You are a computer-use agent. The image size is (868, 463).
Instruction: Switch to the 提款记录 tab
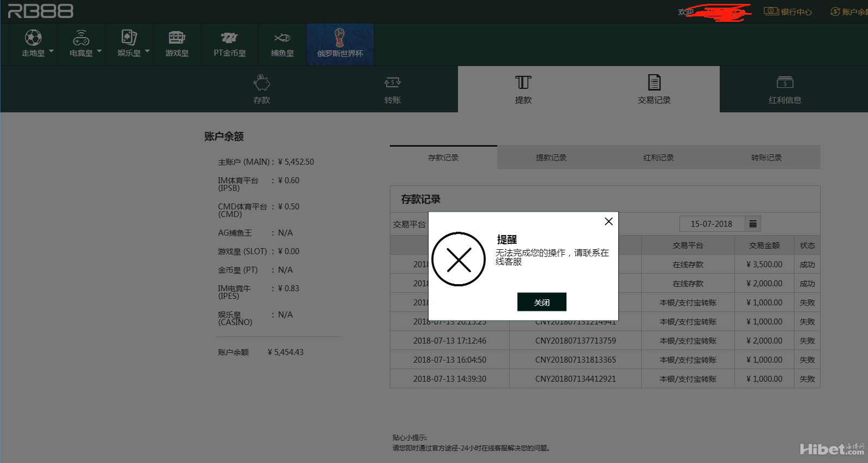pos(551,158)
